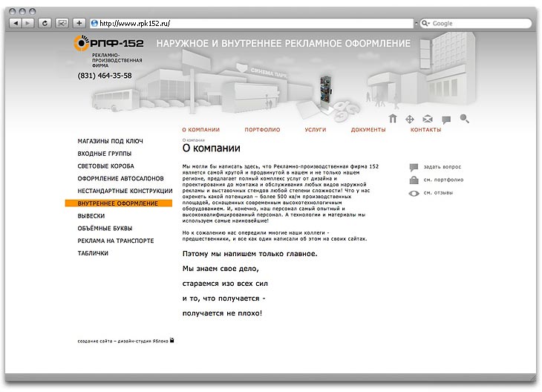Open the КОНТАКТЫ menu item

pyautogui.click(x=425, y=130)
